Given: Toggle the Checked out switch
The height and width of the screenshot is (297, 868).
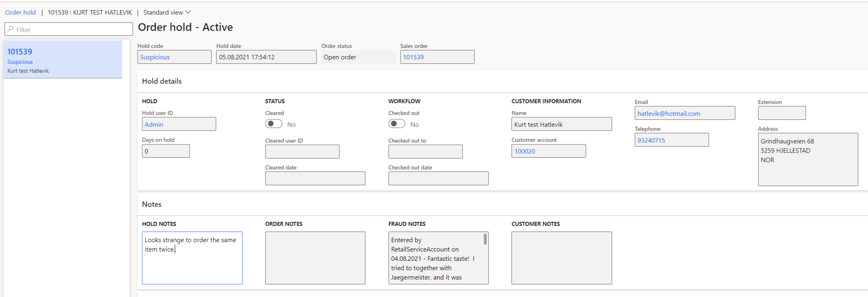Looking at the screenshot, I should coord(397,124).
